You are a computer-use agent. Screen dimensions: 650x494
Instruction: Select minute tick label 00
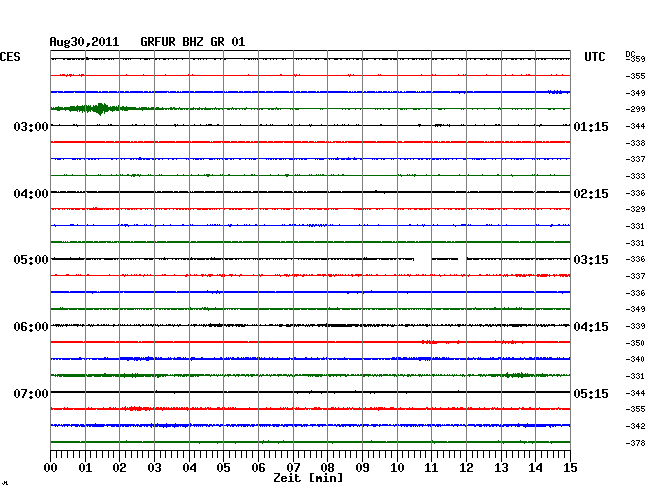tap(51, 467)
